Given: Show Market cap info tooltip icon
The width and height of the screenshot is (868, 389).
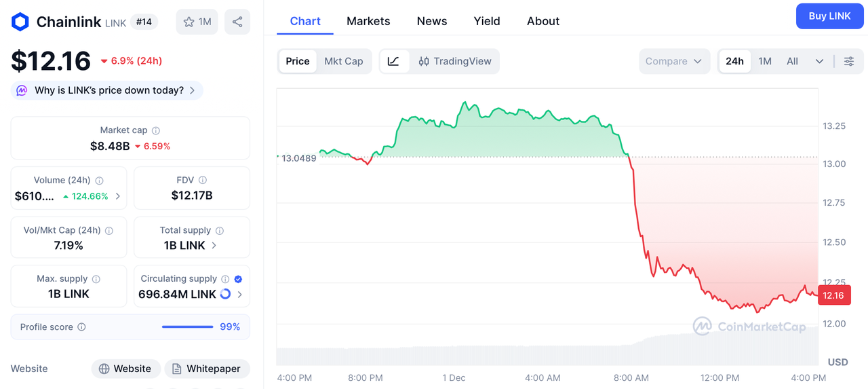Looking at the screenshot, I should point(156,130).
